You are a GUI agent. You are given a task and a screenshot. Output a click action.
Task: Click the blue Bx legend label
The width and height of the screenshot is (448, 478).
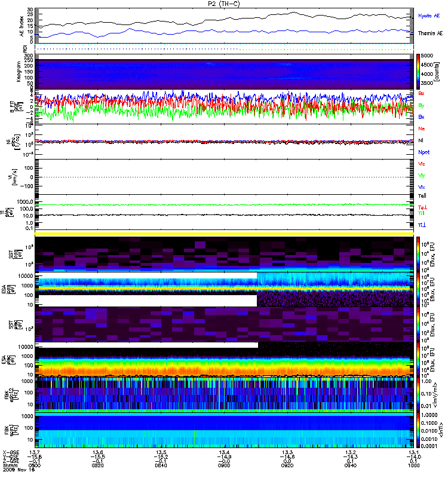click(421, 117)
